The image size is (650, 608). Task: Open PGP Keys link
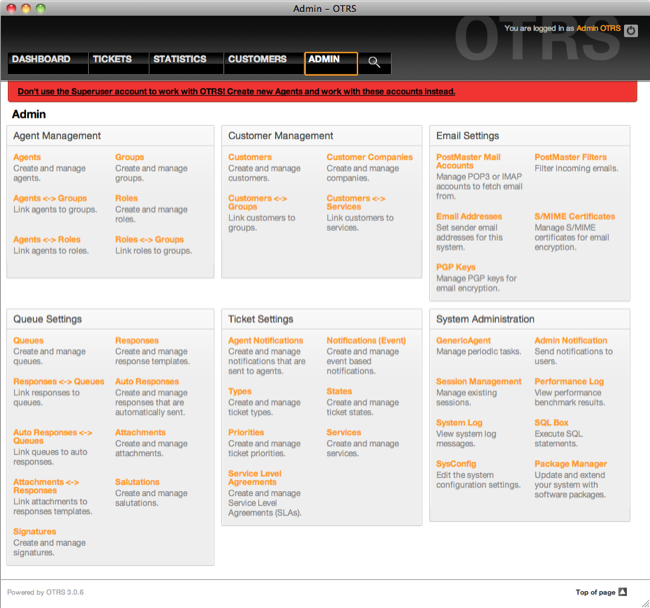(x=456, y=267)
